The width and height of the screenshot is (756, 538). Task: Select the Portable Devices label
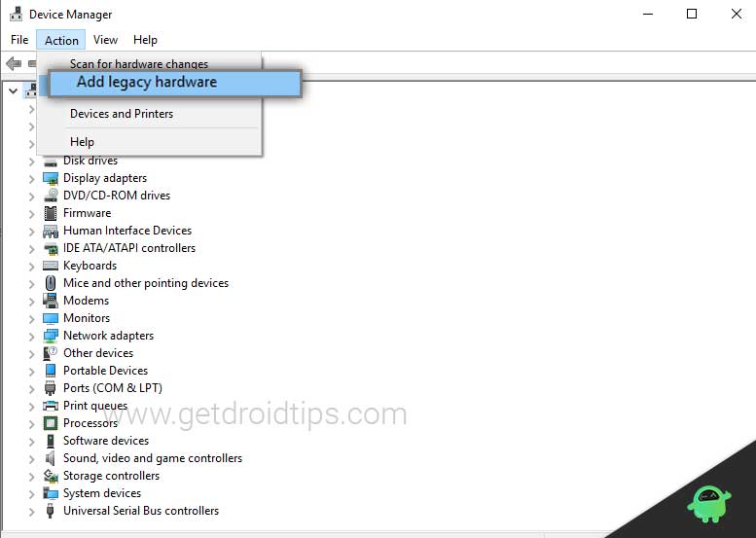click(x=105, y=371)
